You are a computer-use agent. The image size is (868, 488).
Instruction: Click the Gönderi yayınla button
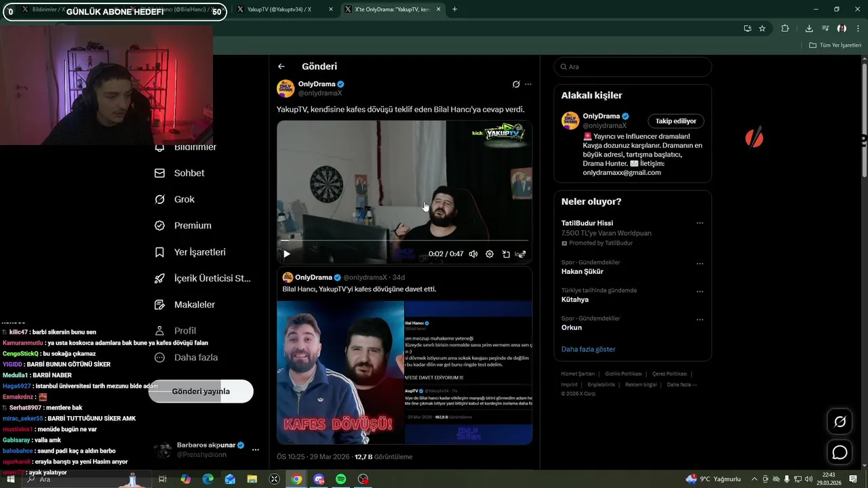point(201,391)
